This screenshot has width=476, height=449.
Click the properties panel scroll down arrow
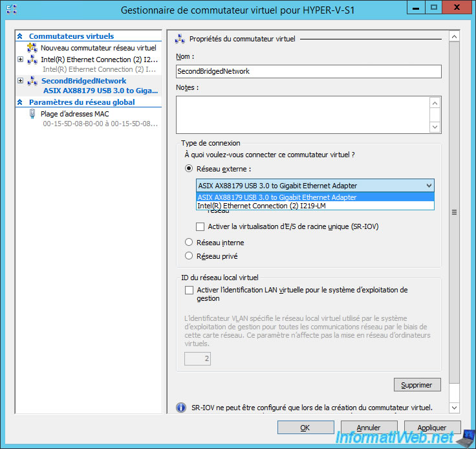[x=454, y=408]
